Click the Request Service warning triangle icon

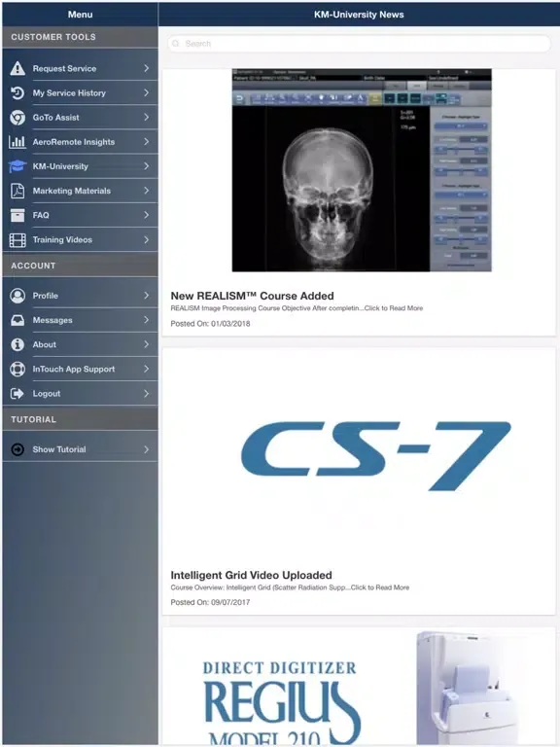(x=17, y=69)
